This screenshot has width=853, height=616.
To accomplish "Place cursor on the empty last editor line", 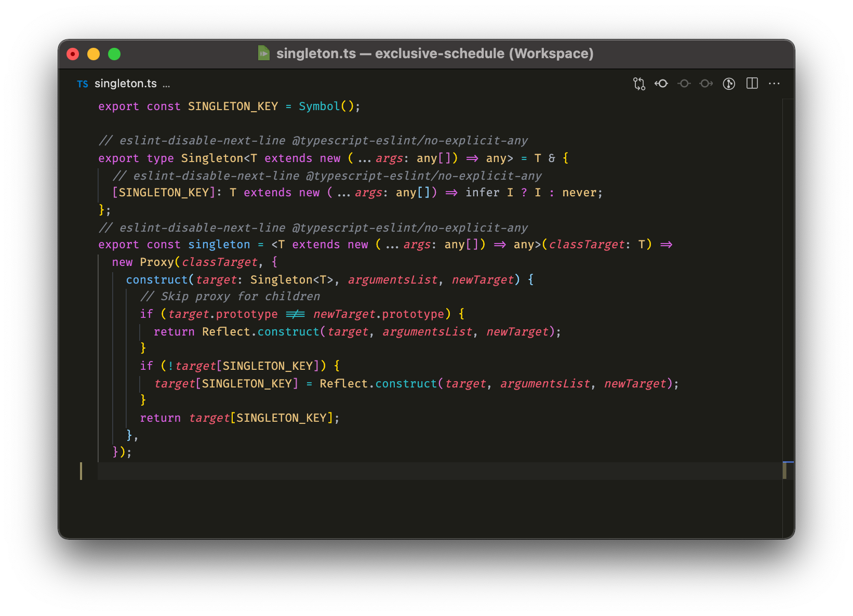I will 440,471.
